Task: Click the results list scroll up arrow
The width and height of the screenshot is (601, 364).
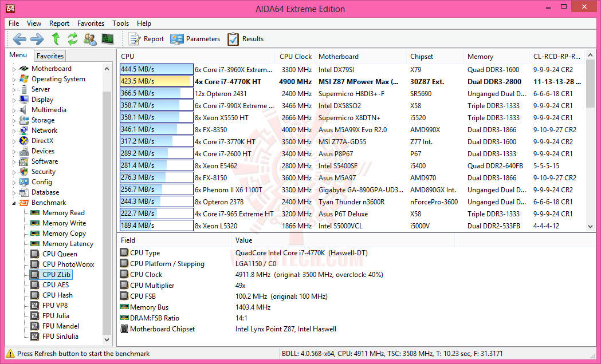Action: [x=590, y=56]
